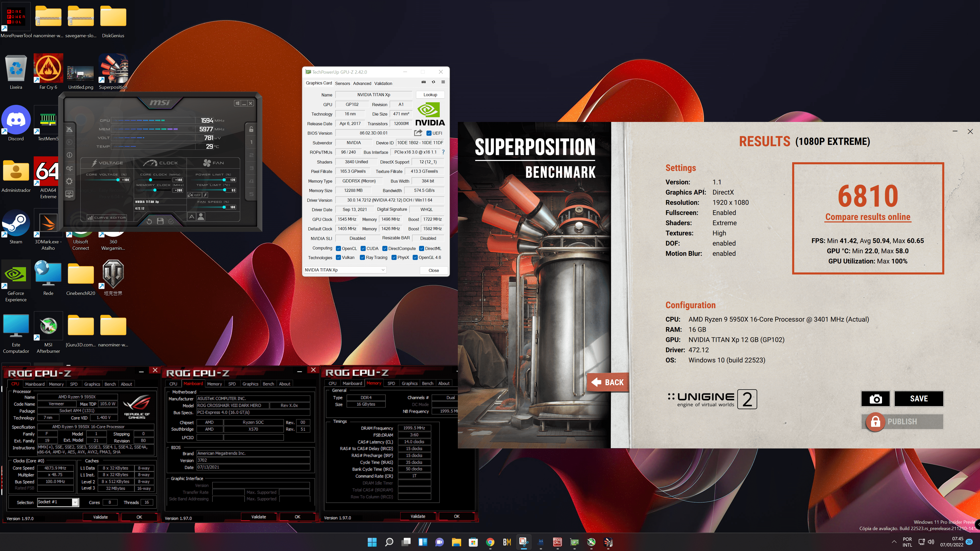Toggle the UEFI checkbox in GPU-Z

click(x=429, y=133)
